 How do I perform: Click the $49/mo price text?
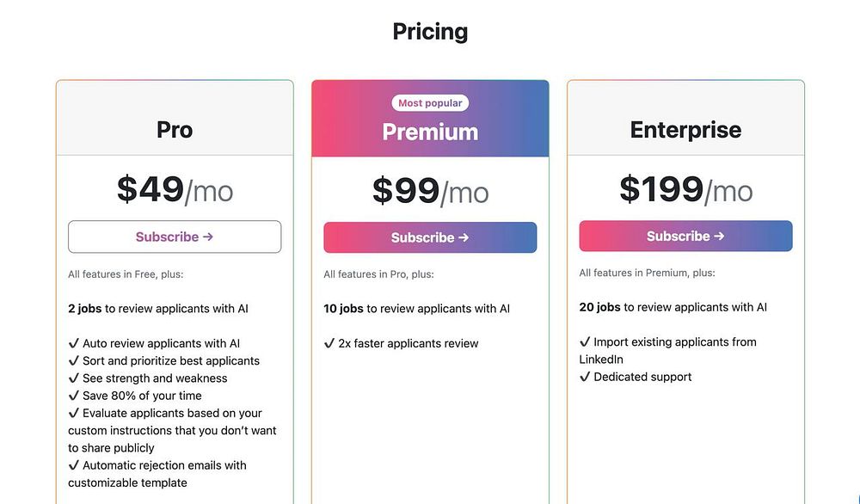(175, 189)
